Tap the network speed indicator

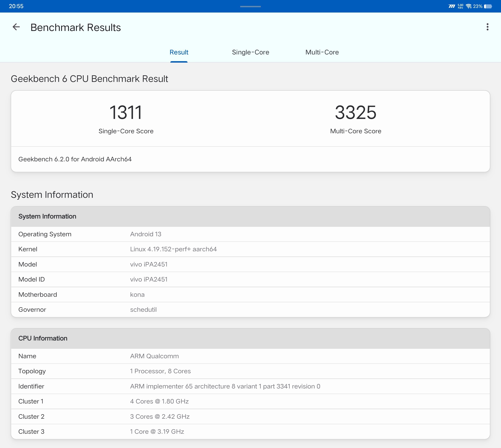pyautogui.click(x=460, y=6)
